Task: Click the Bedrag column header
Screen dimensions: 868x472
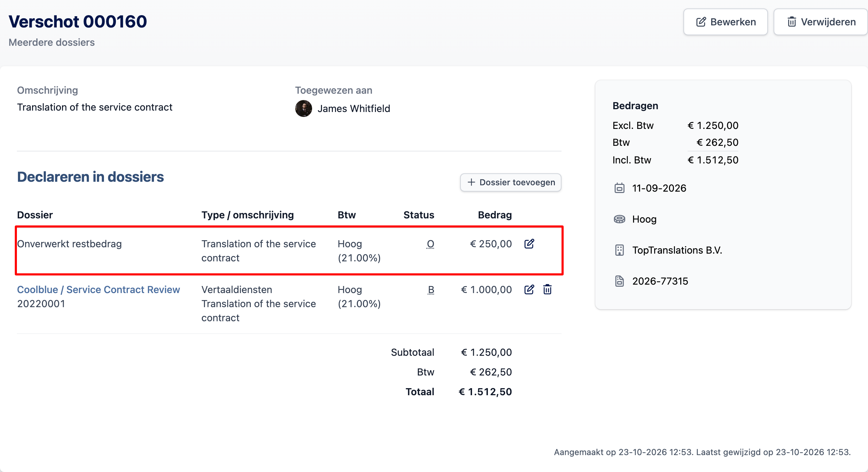Action: tap(495, 215)
